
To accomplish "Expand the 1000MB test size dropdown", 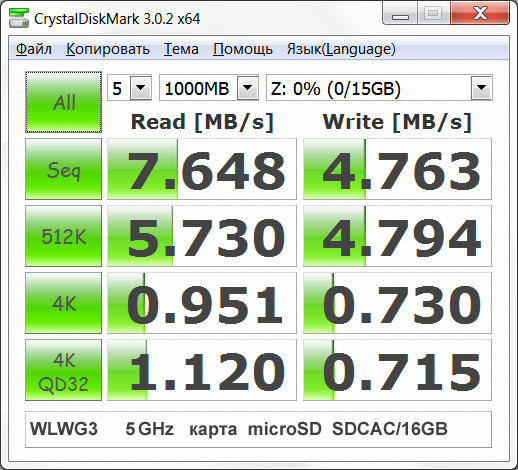I will tap(209, 88).
